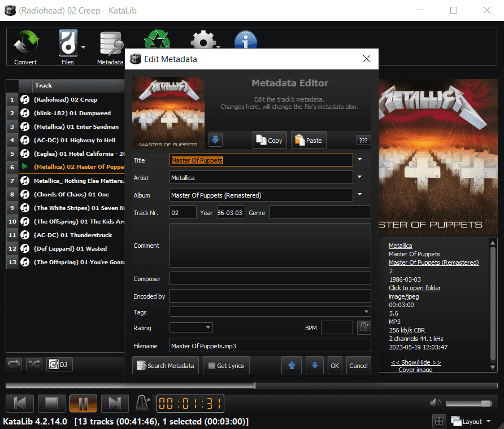Select the (Radiohead) 02 Creep track
This screenshot has height=429, width=504.
coord(66,99)
